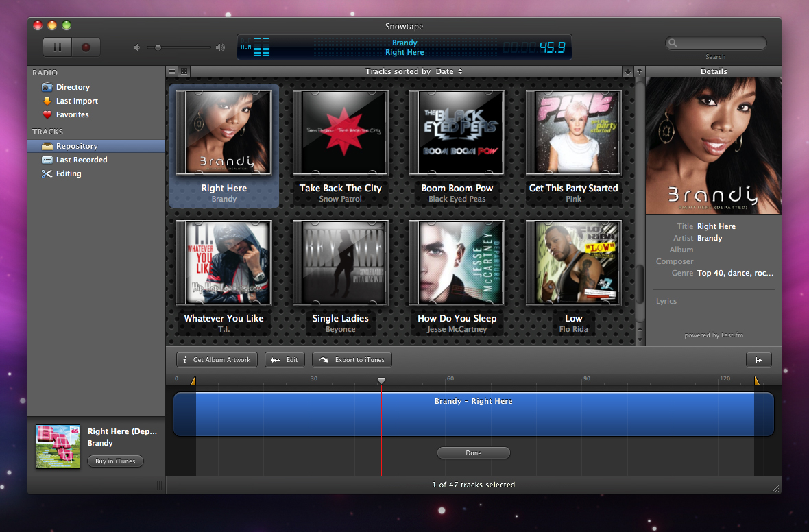The image size is (809, 532).
Task: Click the Edit button
Action: [x=285, y=360]
